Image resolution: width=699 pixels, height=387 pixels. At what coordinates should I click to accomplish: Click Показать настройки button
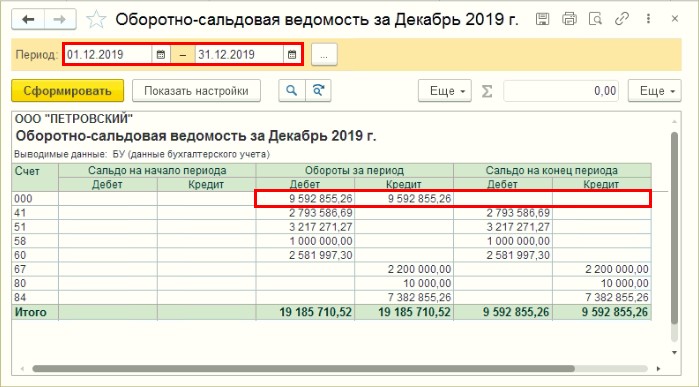click(196, 91)
